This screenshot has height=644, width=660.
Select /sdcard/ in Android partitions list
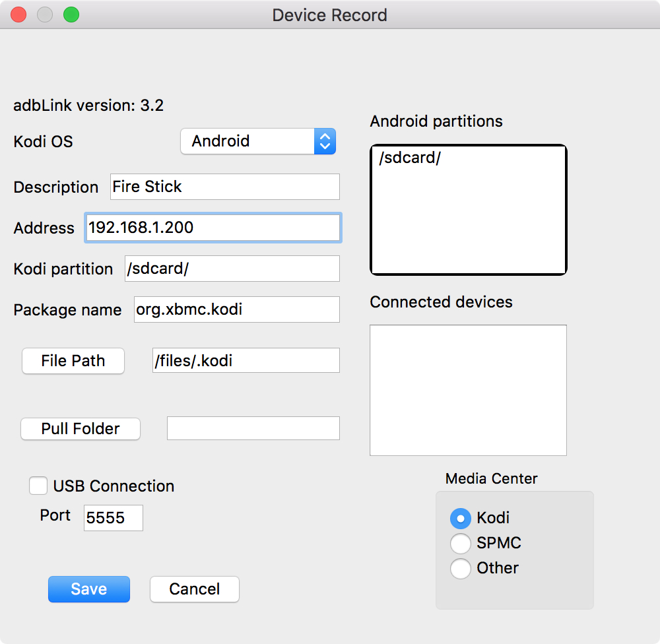click(410, 158)
